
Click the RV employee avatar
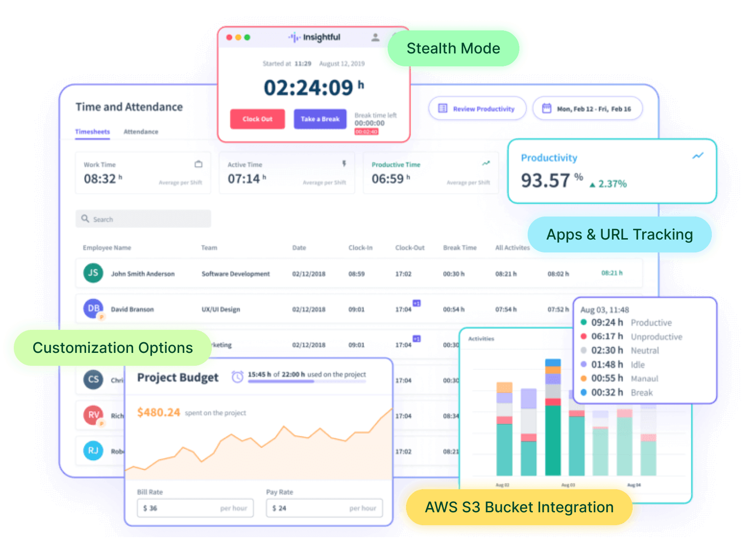(93, 415)
